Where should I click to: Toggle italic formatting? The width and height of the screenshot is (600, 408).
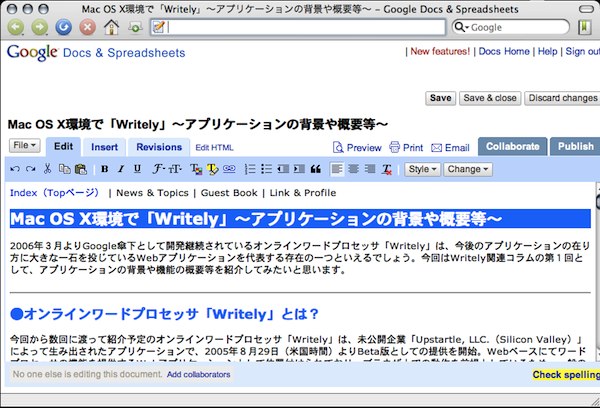coord(121,169)
